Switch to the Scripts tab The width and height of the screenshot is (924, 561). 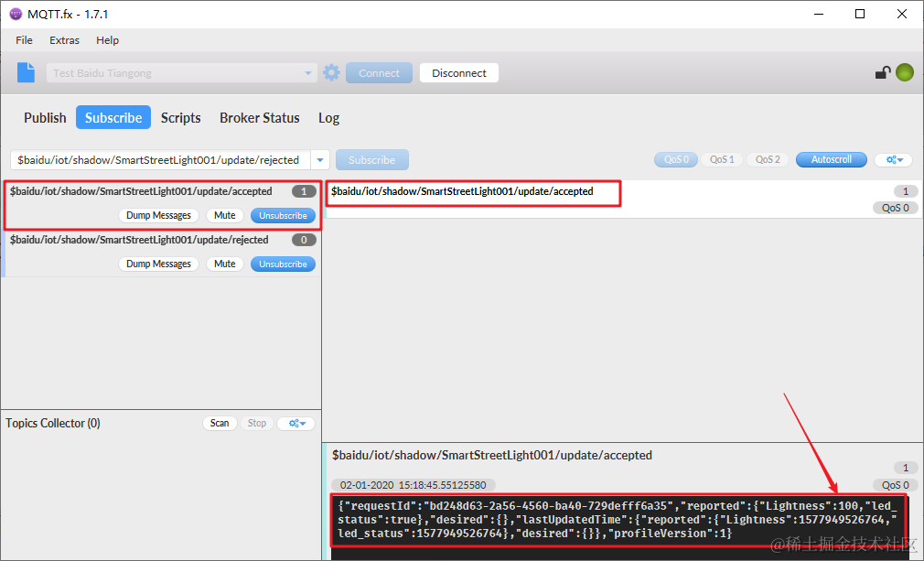pyautogui.click(x=181, y=117)
